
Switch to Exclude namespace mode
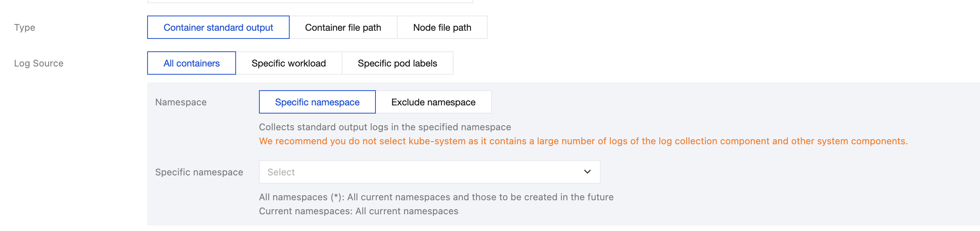pos(433,102)
